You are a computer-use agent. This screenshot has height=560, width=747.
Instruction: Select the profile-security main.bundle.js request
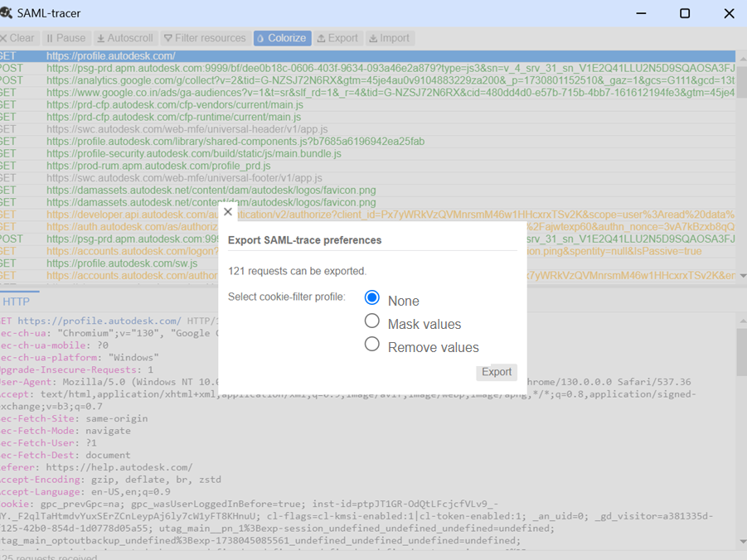click(x=367, y=154)
